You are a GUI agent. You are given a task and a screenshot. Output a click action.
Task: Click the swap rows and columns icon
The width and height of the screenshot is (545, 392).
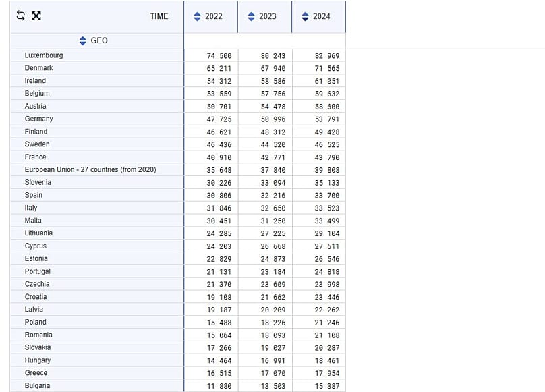pos(20,16)
